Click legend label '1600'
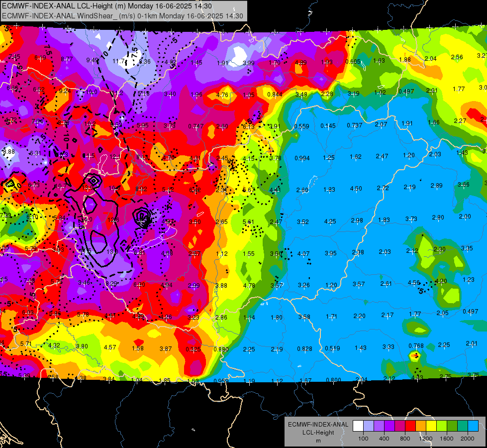Screen dimensions: 487x448 pyautogui.click(x=447, y=439)
